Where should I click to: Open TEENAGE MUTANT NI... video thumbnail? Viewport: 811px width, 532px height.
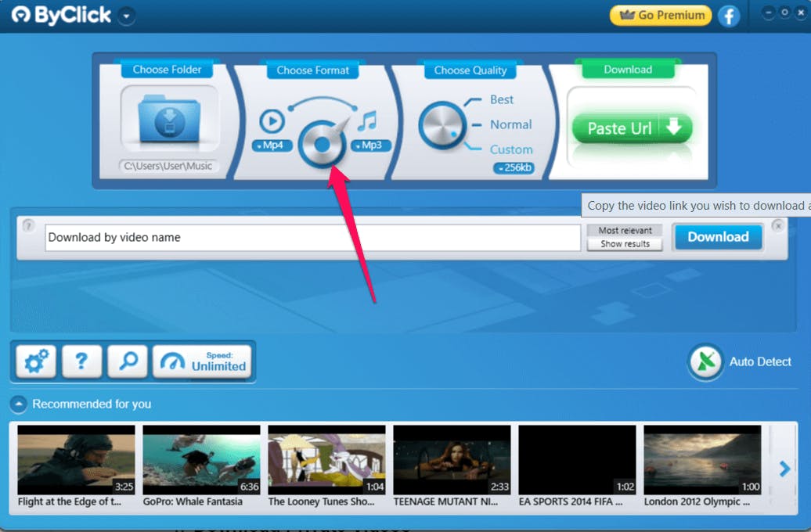click(452, 460)
